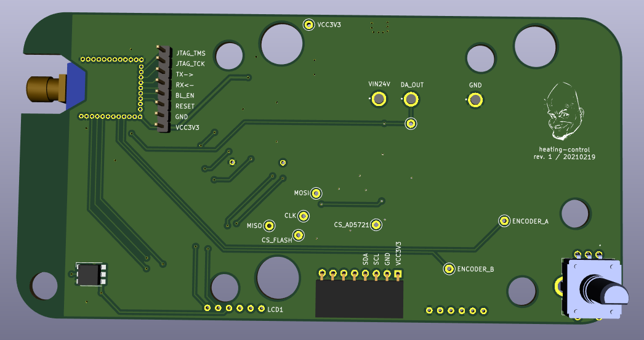
Task: Click the DA_OUT solder pad
Action: (411, 99)
